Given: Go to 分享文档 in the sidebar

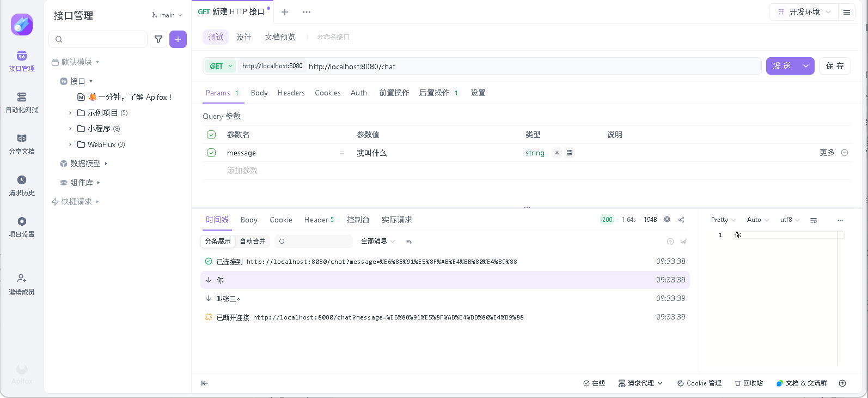Looking at the screenshot, I should click(22, 144).
